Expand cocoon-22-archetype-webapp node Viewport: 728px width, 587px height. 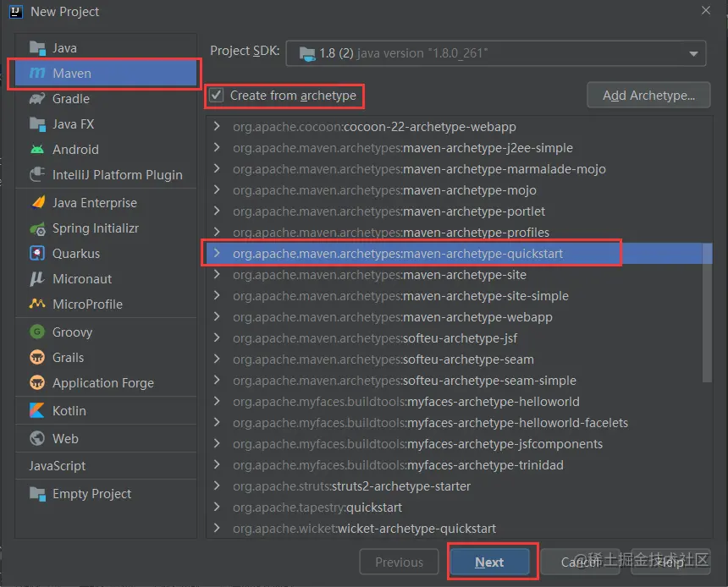pos(217,126)
